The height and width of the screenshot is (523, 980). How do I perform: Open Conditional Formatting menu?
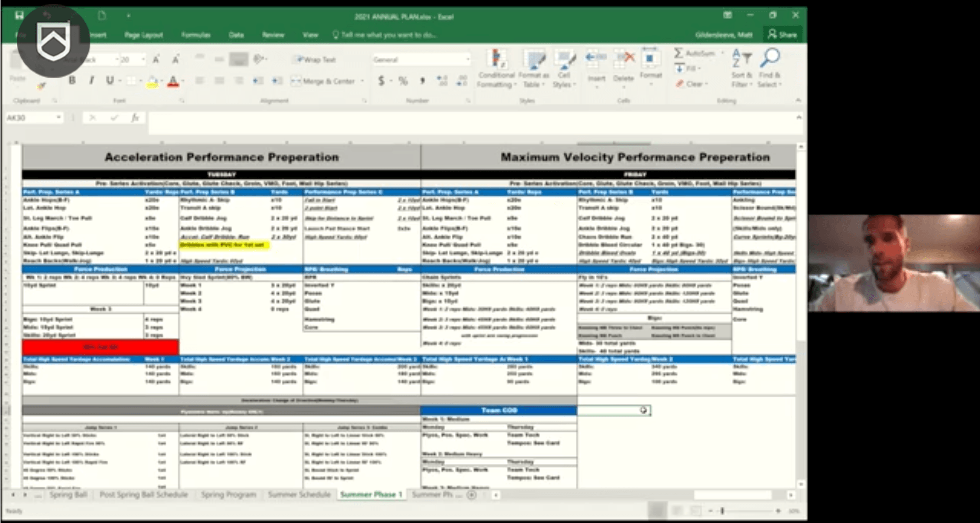coord(496,69)
